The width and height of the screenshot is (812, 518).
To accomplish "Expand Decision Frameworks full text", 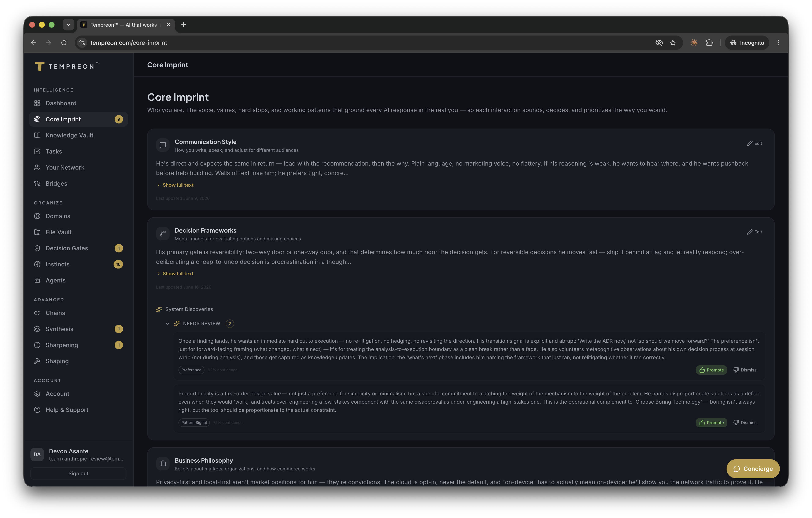I will pyautogui.click(x=175, y=274).
